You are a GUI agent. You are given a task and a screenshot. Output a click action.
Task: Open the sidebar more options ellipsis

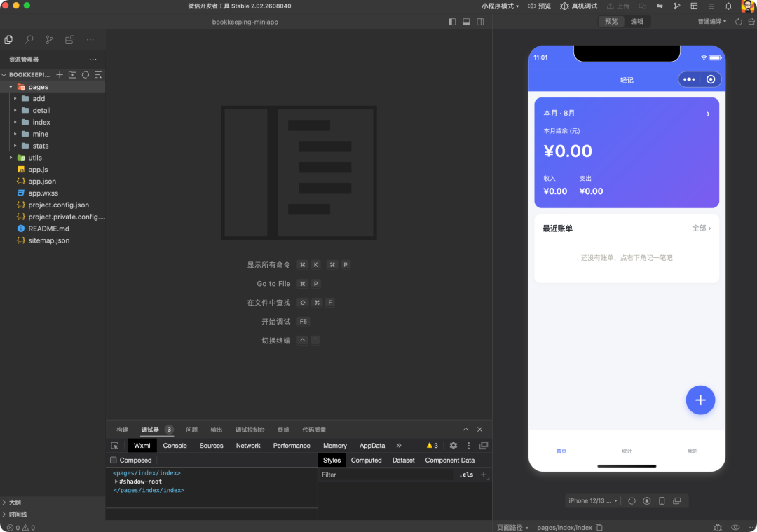[90, 40]
